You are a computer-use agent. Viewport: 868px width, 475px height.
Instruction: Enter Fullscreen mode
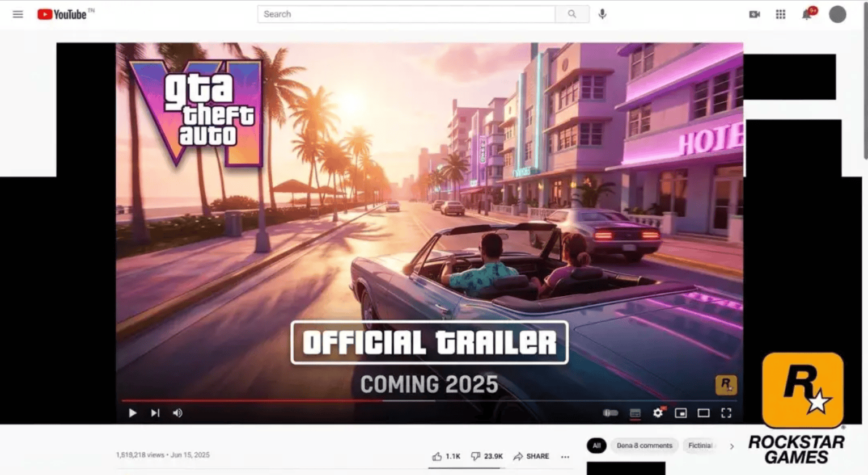point(726,413)
